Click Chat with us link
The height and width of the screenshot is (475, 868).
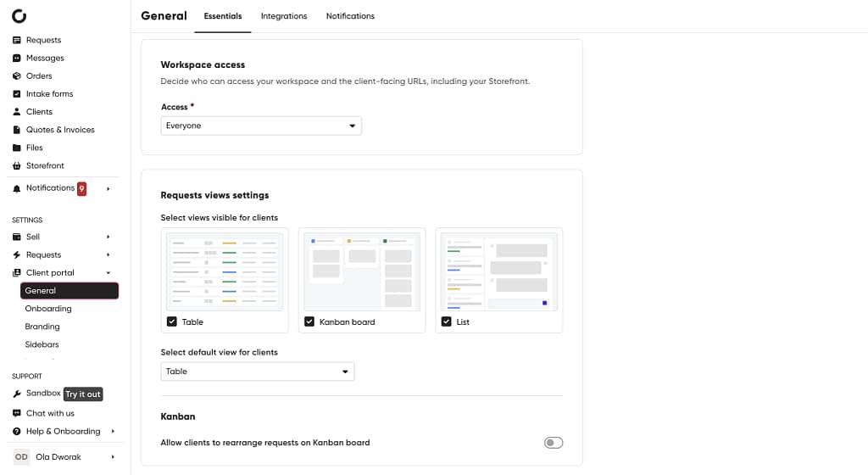click(x=50, y=413)
